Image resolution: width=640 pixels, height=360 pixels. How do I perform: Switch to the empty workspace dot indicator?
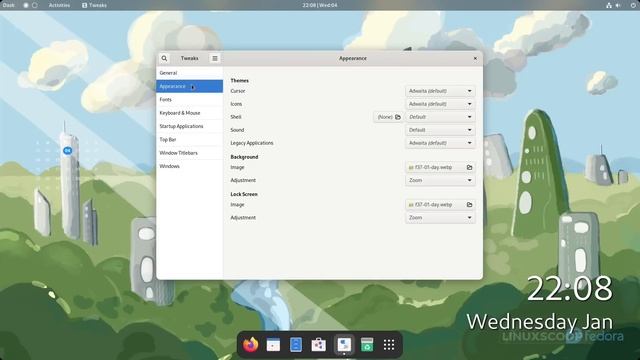35,5
